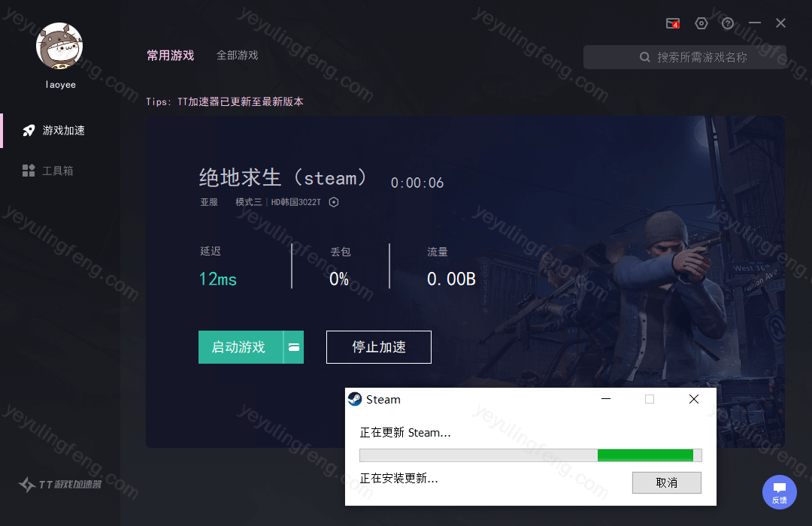This screenshot has height=526, width=812.
Task: Click the Steam update progress bar
Action: [x=531, y=455]
